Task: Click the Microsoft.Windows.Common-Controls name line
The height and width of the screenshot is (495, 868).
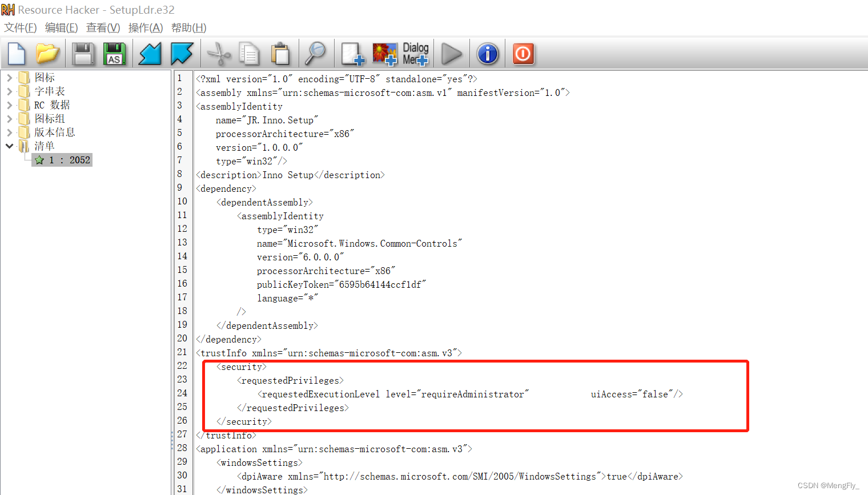Action: [x=359, y=243]
